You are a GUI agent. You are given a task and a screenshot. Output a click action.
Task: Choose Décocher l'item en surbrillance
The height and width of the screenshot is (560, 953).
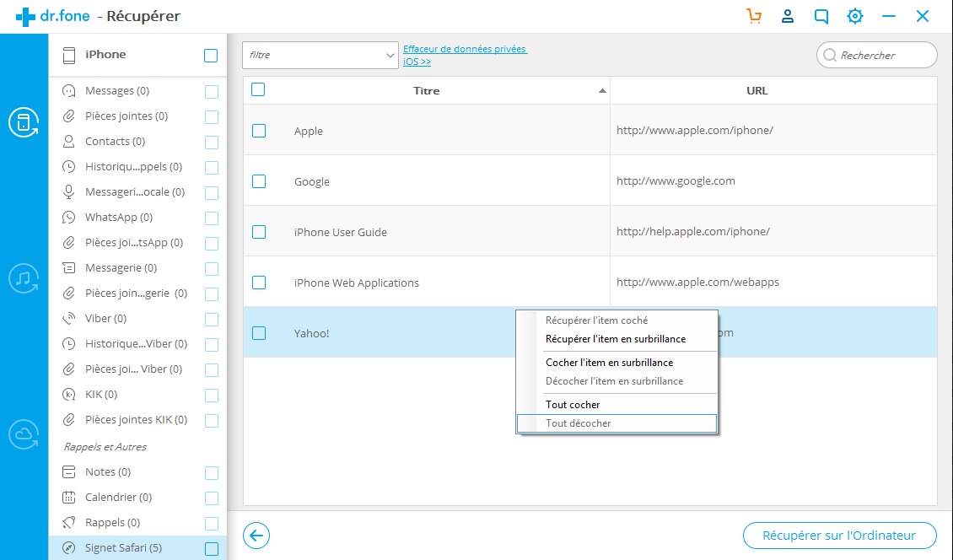(615, 381)
